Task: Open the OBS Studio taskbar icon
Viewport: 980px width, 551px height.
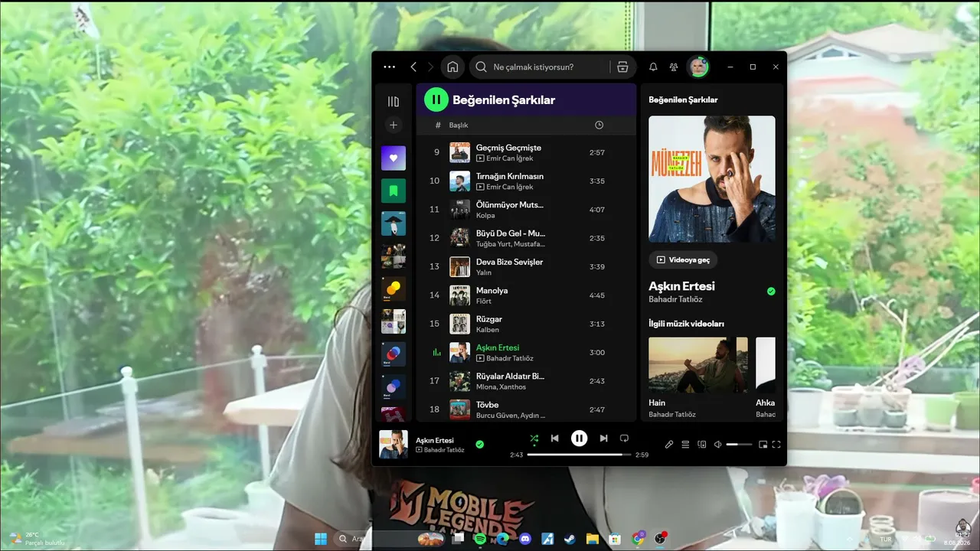Action: click(660, 539)
